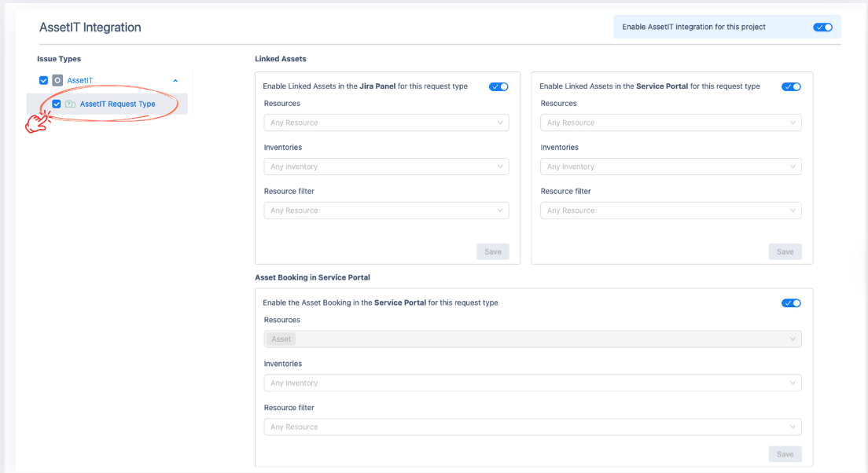Screen dimensions: 868x473
Task: Open Jira Panel Resource filter dropdown
Action: (386, 211)
